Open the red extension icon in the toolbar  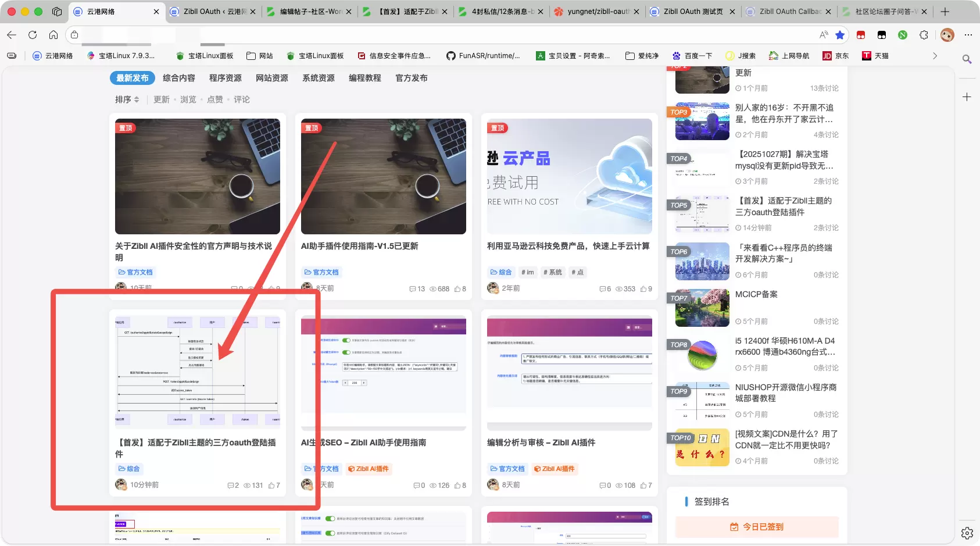coord(861,35)
